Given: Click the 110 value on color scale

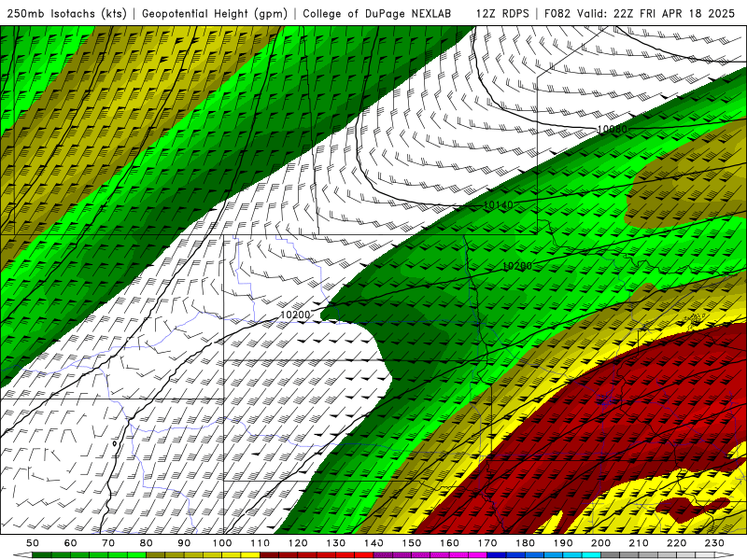Looking at the screenshot, I should click(261, 543).
